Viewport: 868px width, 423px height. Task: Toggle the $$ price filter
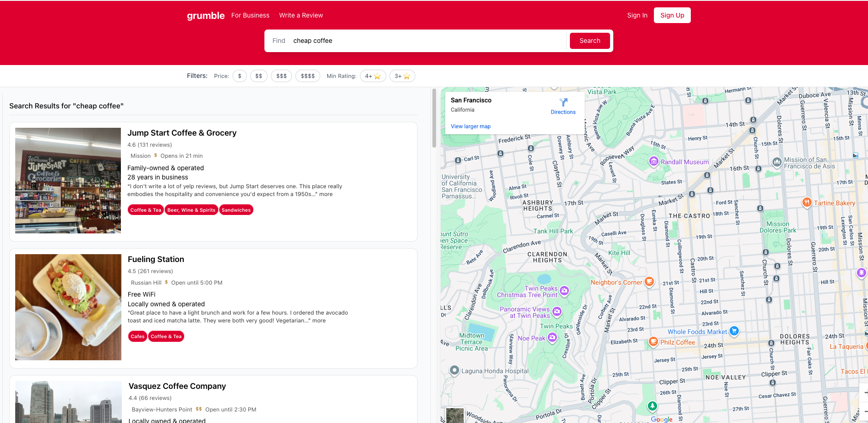(259, 76)
